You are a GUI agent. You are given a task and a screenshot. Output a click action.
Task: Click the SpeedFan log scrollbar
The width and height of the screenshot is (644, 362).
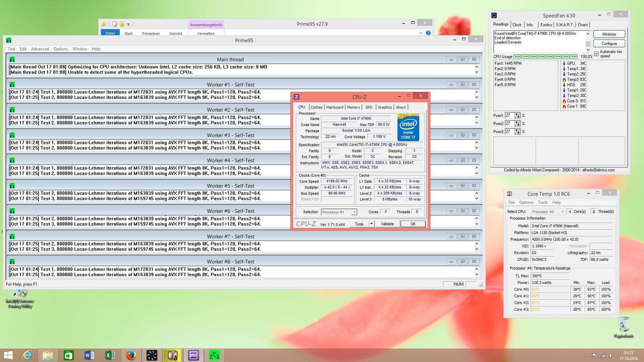pos(588,42)
